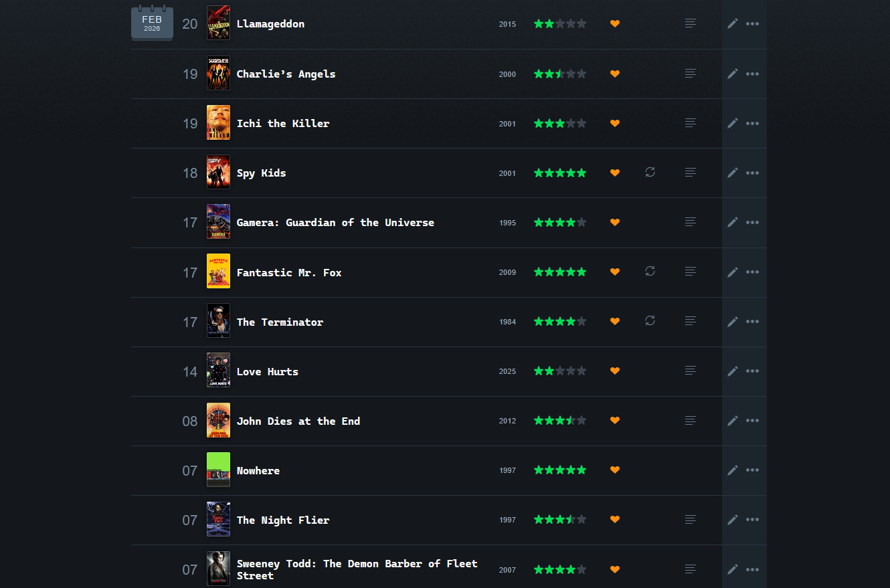Toggle the heart for John Dies at the End

615,421
